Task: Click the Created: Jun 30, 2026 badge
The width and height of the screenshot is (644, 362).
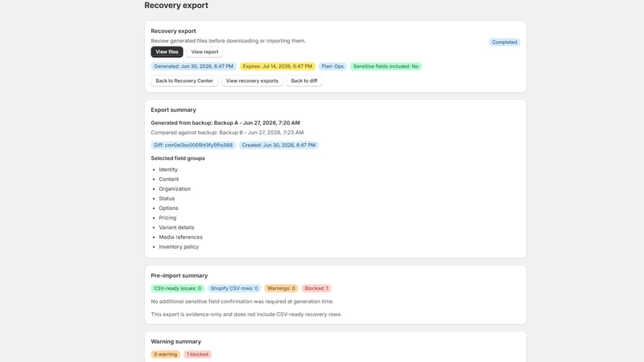Action: point(279,145)
